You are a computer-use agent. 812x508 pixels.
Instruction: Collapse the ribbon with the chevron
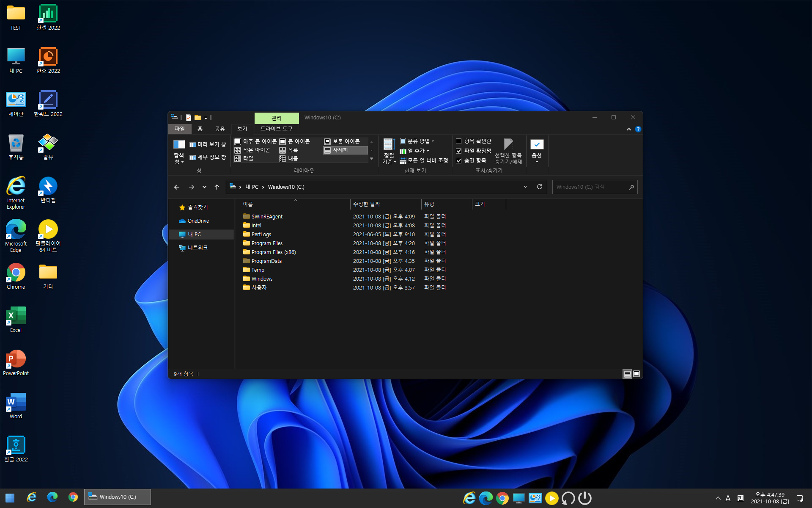pos(629,129)
